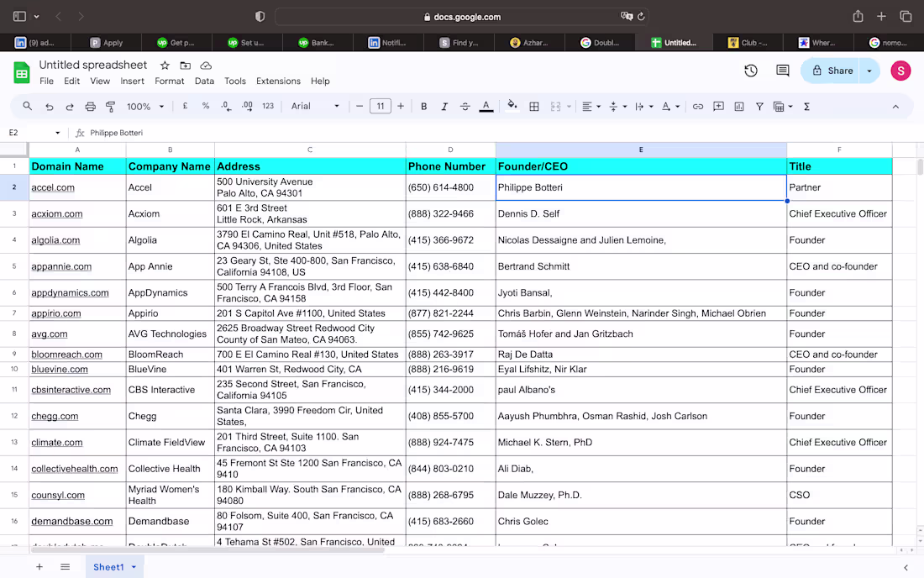This screenshot has width=924, height=578.
Task: Toggle italic formatting
Action: [x=444, y=106]
